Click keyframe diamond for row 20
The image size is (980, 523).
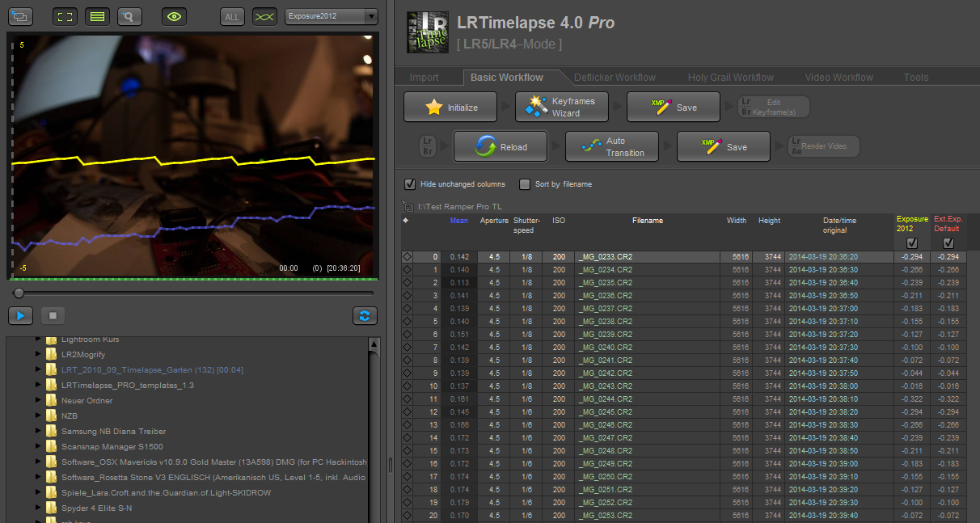pyautogui.click(x=407, y=516)
